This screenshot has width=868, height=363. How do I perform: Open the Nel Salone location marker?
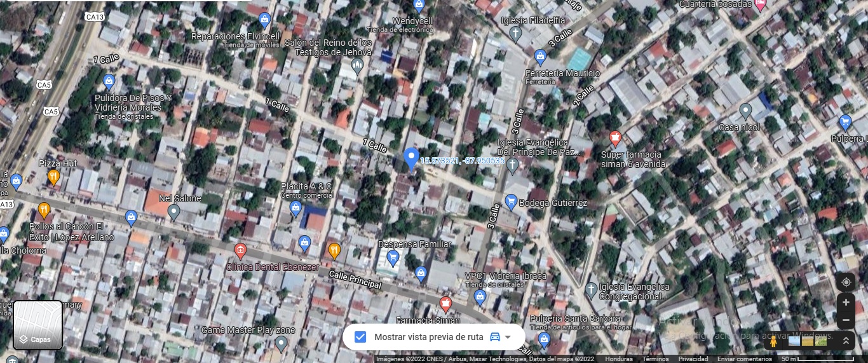click(173, 212)
